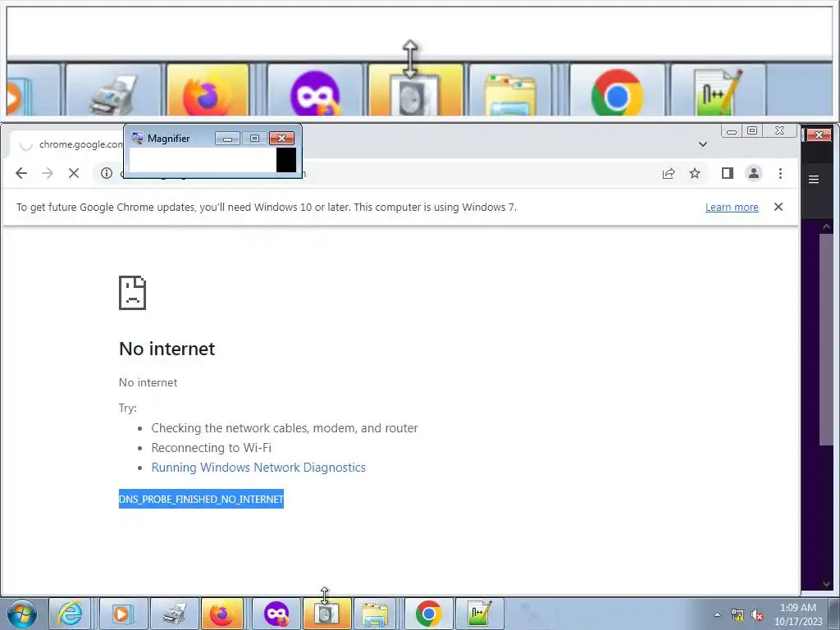The height and width of the screenshot is (630, 840).
Task: Share this page from the address bar
Action: pyautogui.click(x=669, y=173)
